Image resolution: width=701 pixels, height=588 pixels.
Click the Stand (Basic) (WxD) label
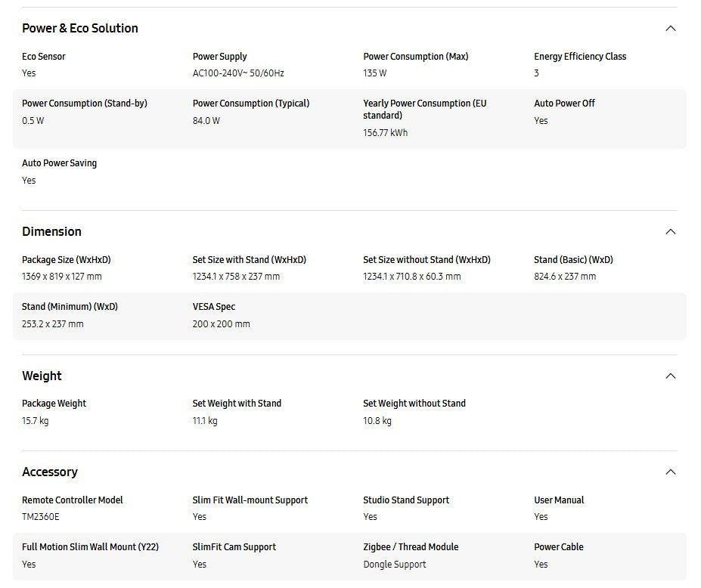[x=573, y=260]
